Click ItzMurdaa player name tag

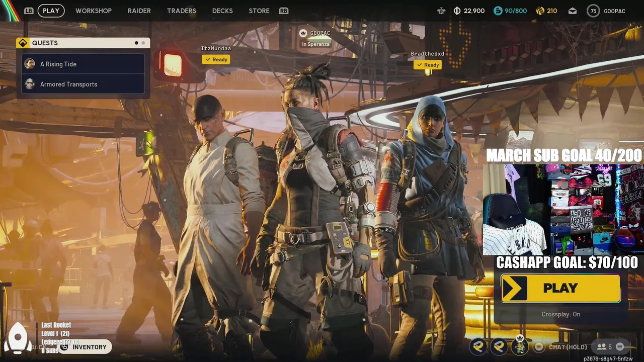point(216,49)
